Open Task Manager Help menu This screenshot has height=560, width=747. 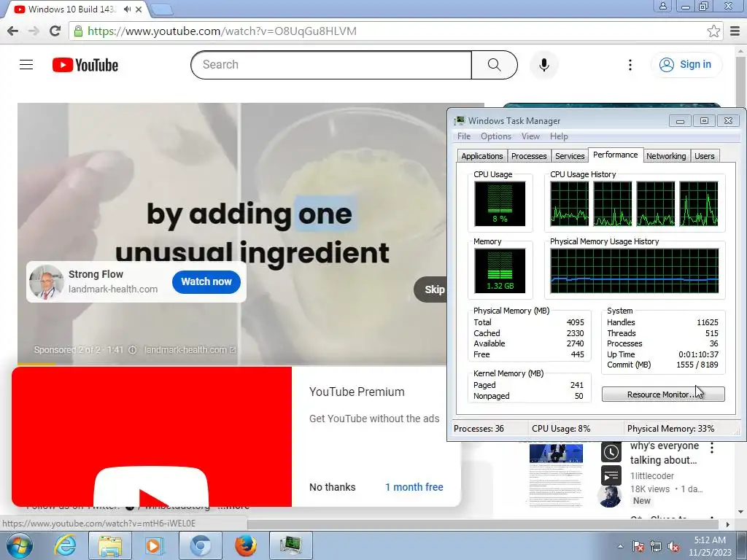click(x=559, y=136)
